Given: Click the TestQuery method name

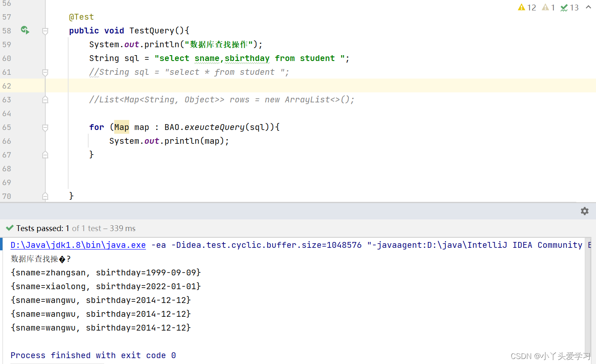Looking at the screenshot, I should [152, 31].
